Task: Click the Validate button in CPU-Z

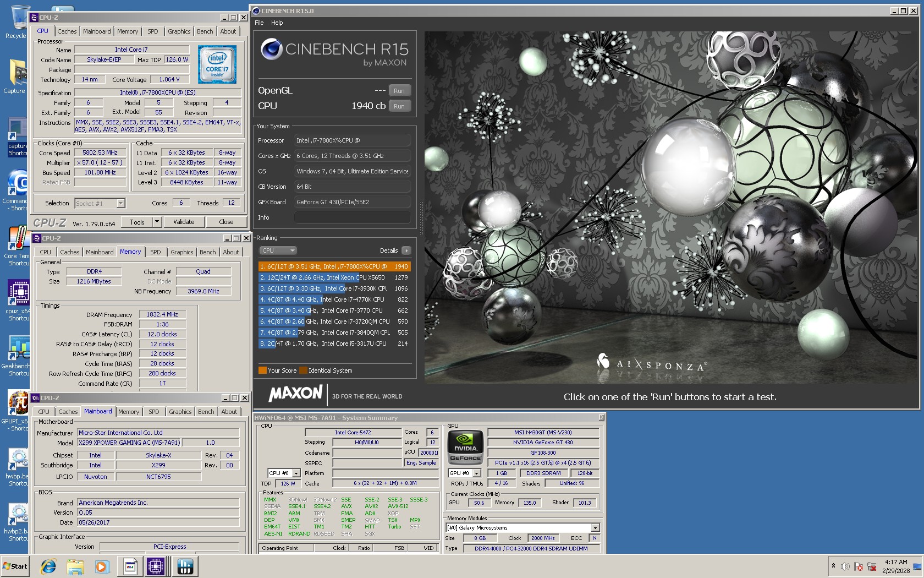Action: (x=184, y=222)
